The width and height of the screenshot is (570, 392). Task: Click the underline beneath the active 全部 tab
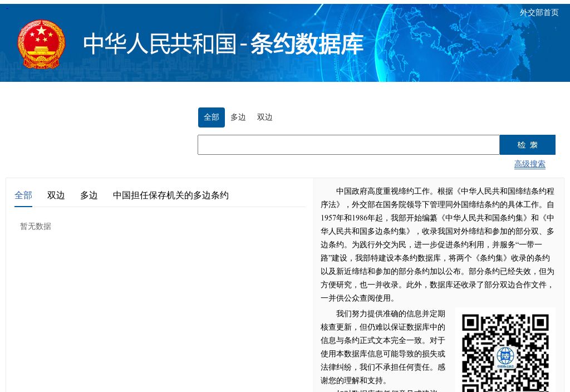point(23,206)
